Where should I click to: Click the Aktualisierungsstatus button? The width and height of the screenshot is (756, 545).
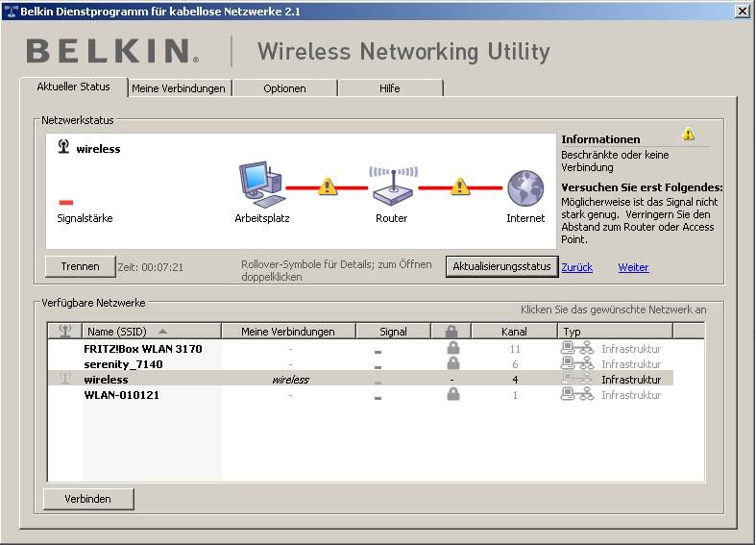pos(501,266)
